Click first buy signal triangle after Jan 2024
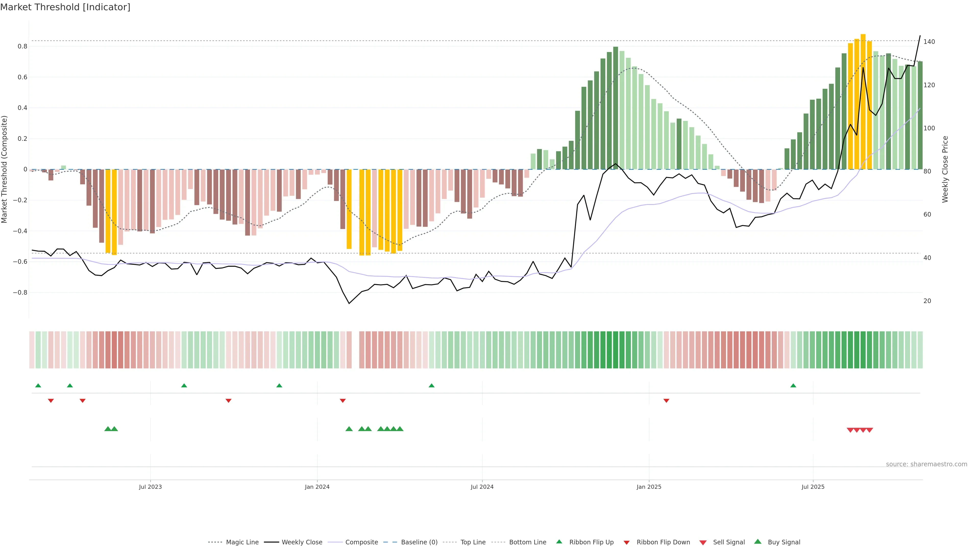The height and width of the screenshot is (551, 980). coord(349,429)
